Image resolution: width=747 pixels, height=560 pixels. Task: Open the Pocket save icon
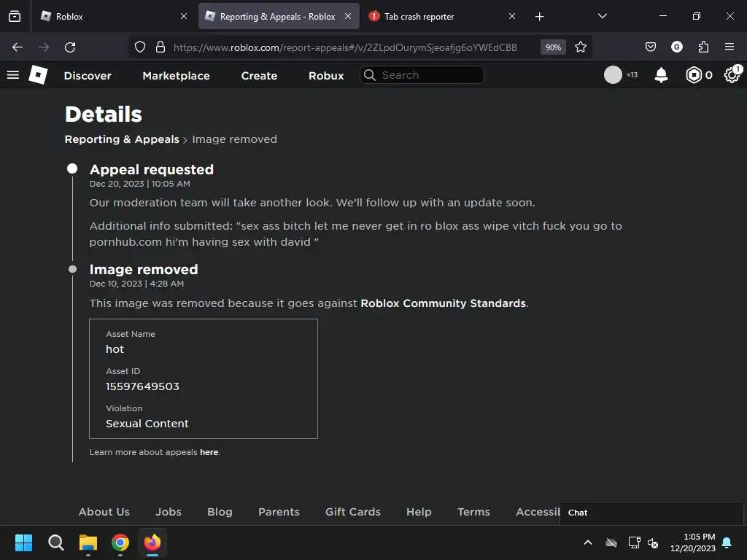click(x=650, y=47)
